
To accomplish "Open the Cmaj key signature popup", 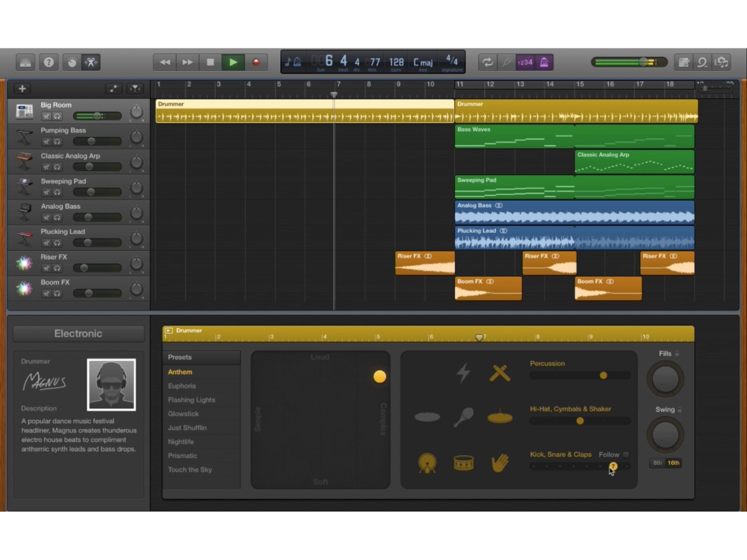I will coord(423,62).
